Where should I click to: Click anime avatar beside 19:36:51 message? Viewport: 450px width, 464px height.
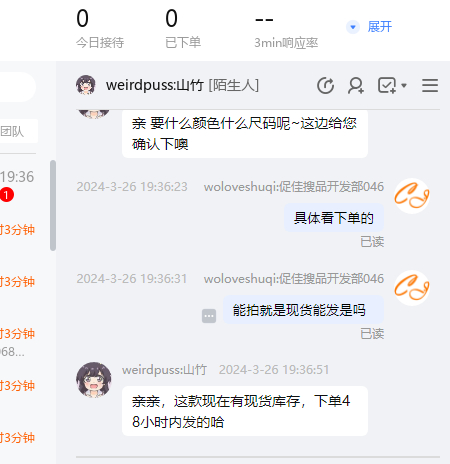94,380
